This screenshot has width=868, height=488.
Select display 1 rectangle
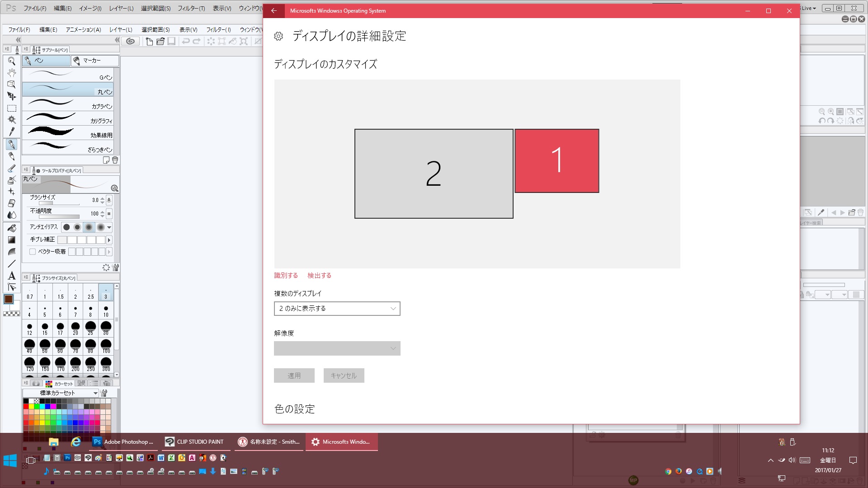click(x=557, y=161)
